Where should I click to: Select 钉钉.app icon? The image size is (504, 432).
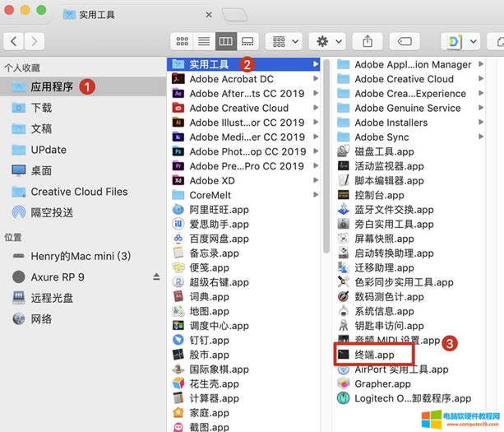pyautogui.click(x=178, y=340)
